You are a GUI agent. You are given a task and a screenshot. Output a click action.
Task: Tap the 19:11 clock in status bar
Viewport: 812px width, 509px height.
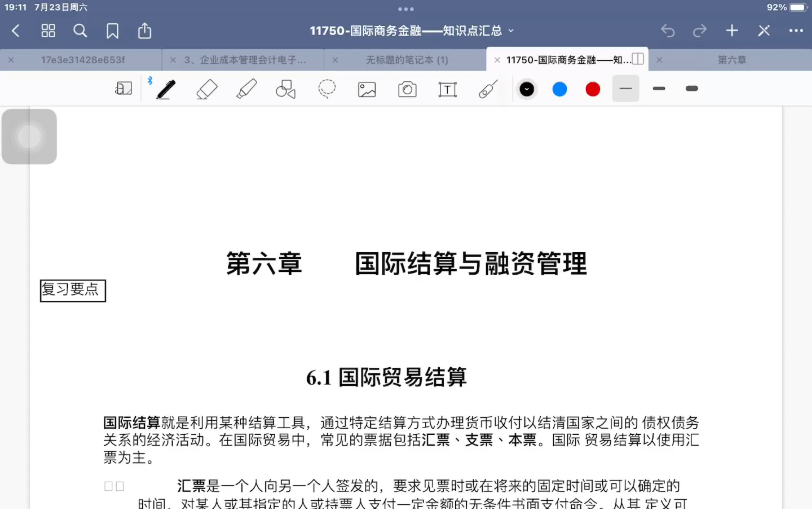pyautogui.click(x=16, y=7)
